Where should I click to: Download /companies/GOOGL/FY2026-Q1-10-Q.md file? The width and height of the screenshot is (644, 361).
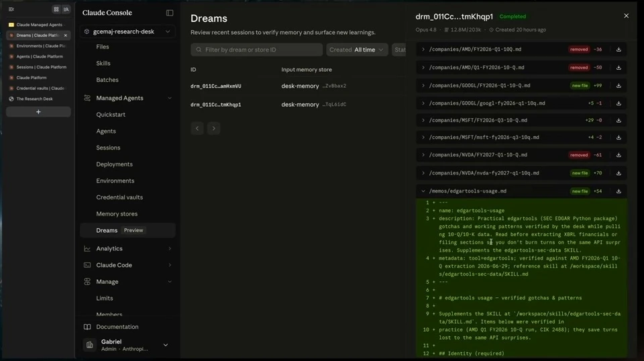tap(619, 85)
